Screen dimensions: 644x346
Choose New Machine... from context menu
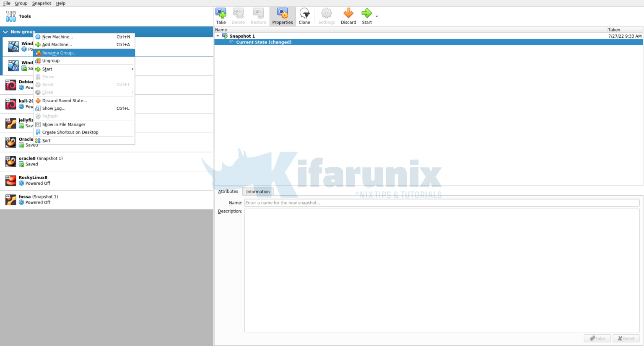coord(84,37)
